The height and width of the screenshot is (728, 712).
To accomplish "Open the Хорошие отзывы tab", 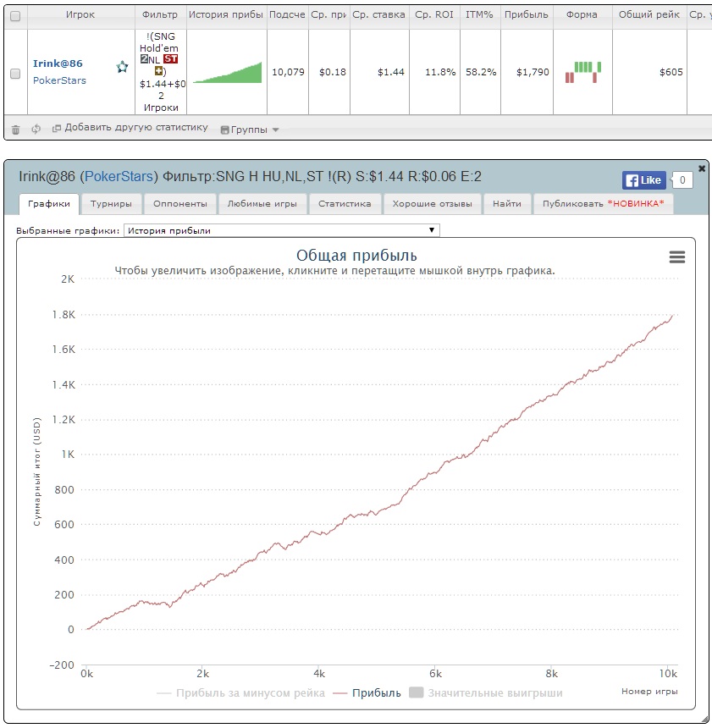I will pos(432,204).
